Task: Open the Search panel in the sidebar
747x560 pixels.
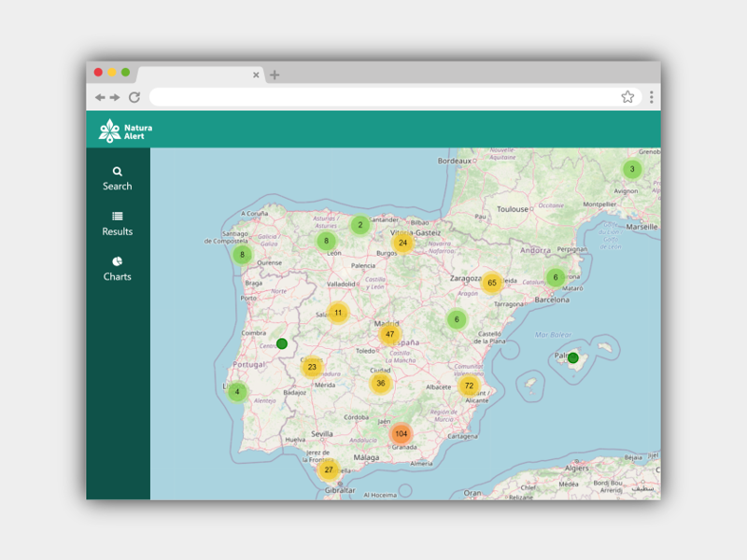Action: click(118, 179)
